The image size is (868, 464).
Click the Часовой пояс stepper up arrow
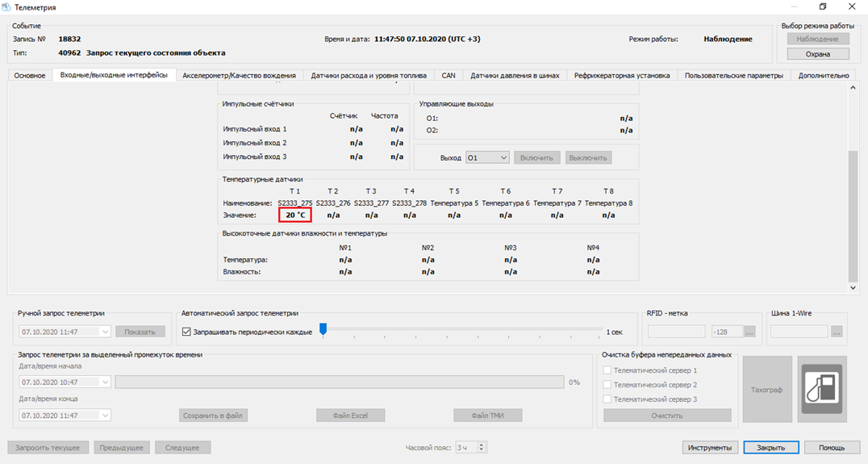coord(482,444)
